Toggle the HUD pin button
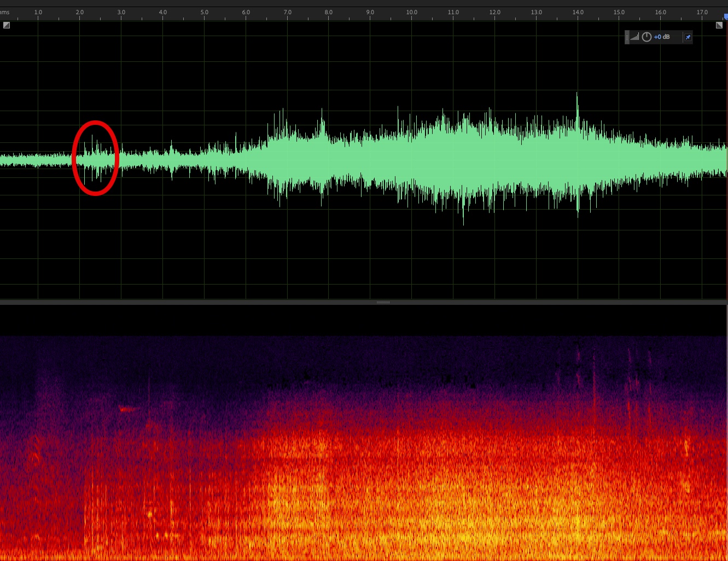 [x=688, y=37]
